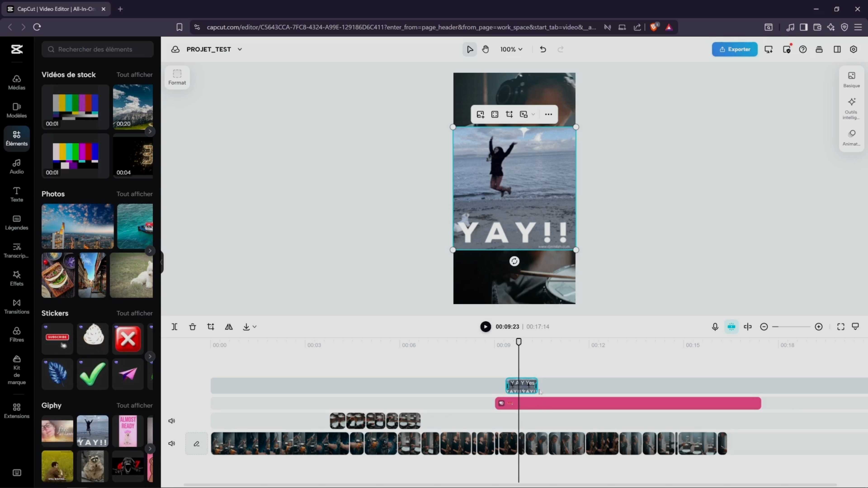
Task: Toggle timeline magnetic snapping
Action: click(731, 327)
